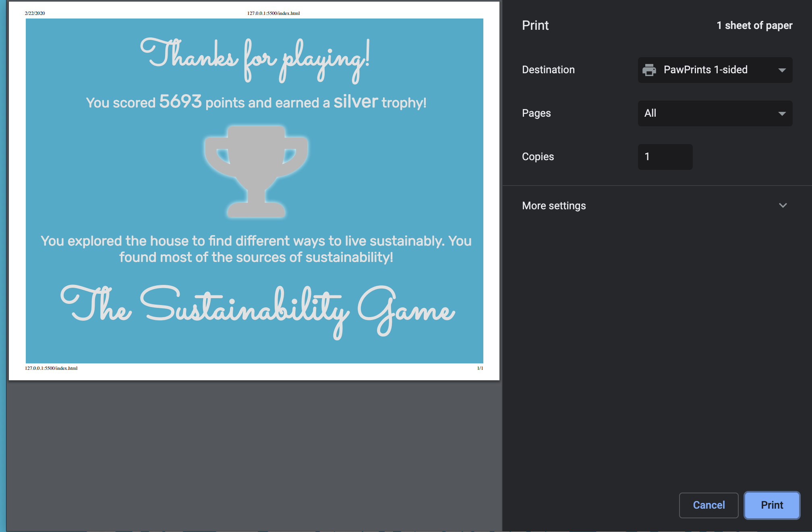This screenshot has width=812, height=532.
Task: Click the Cancel button
Action: pyautogui.click(x=708, y=505)
